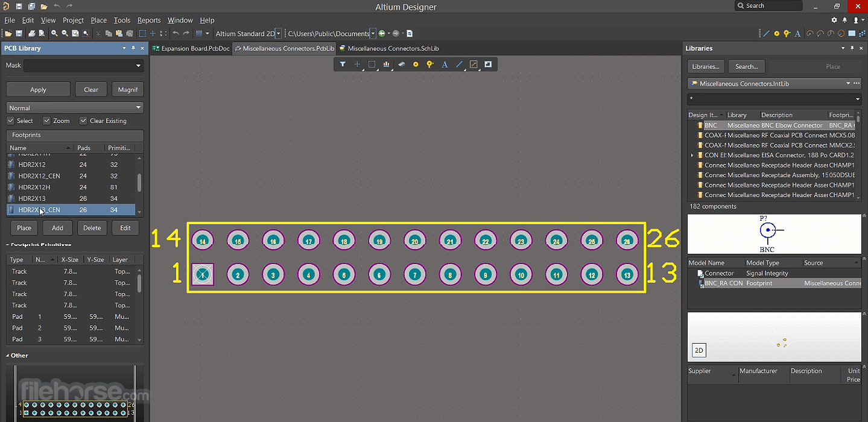Screen dimensions: 868x422
Task: Open notifications bell icon
Action: (845, 20)
